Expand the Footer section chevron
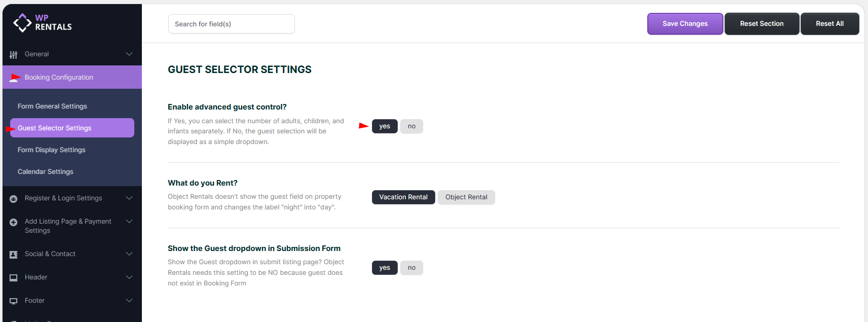Image resolution: width=868 pixels, height=322 pixels. (x=129, y=301)
